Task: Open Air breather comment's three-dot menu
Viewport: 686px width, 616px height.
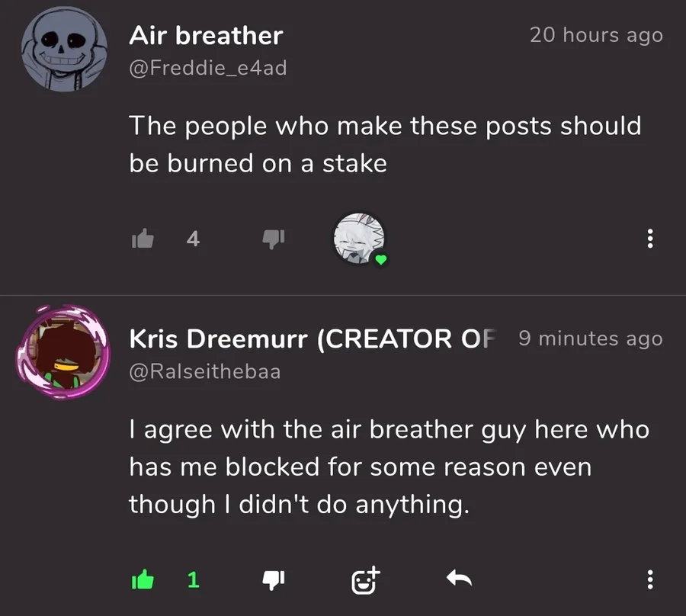Action: click(650, 239)
